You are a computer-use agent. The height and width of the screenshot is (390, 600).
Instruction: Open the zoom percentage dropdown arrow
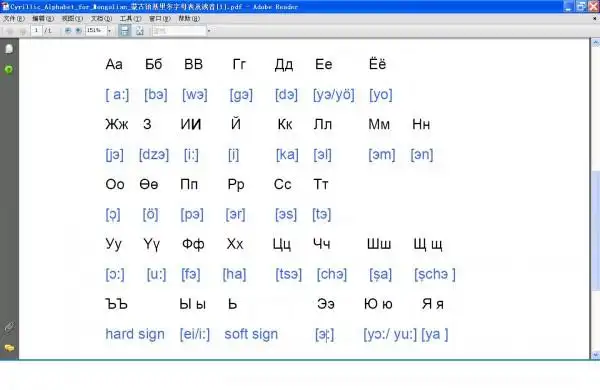pyautogui.click(x=109, y=30)
